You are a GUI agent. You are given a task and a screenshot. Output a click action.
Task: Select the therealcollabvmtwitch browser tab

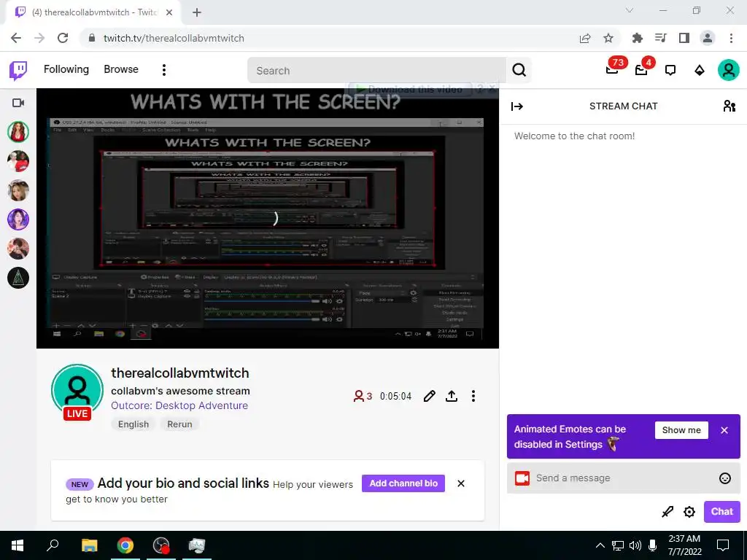(x=93, y=13)
